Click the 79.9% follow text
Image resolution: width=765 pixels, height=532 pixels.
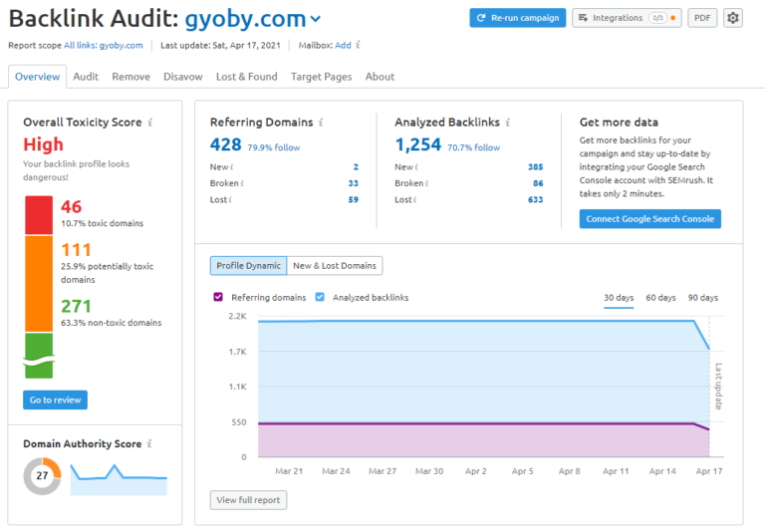click(274, 147)
